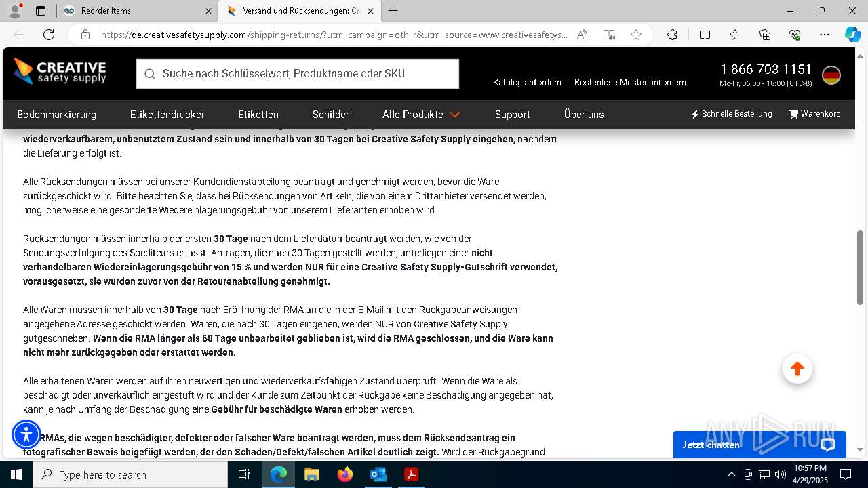Open the volume control tray icon

[781, 474]
